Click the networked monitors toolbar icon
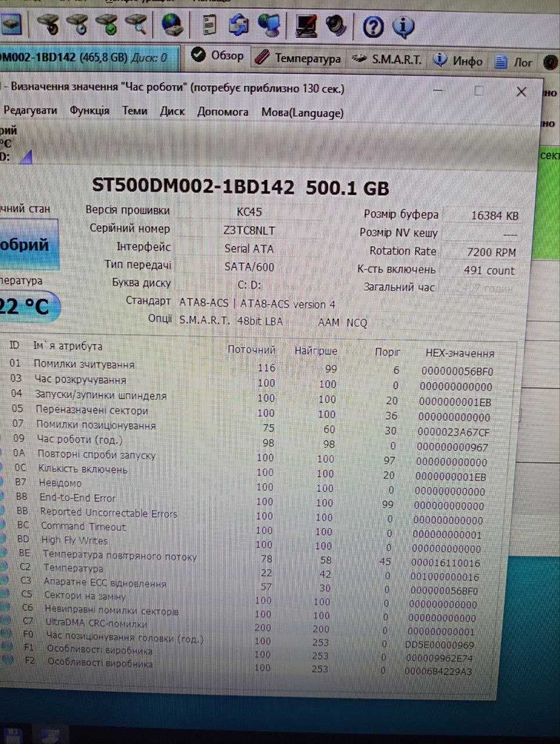 tap(270, 25)
